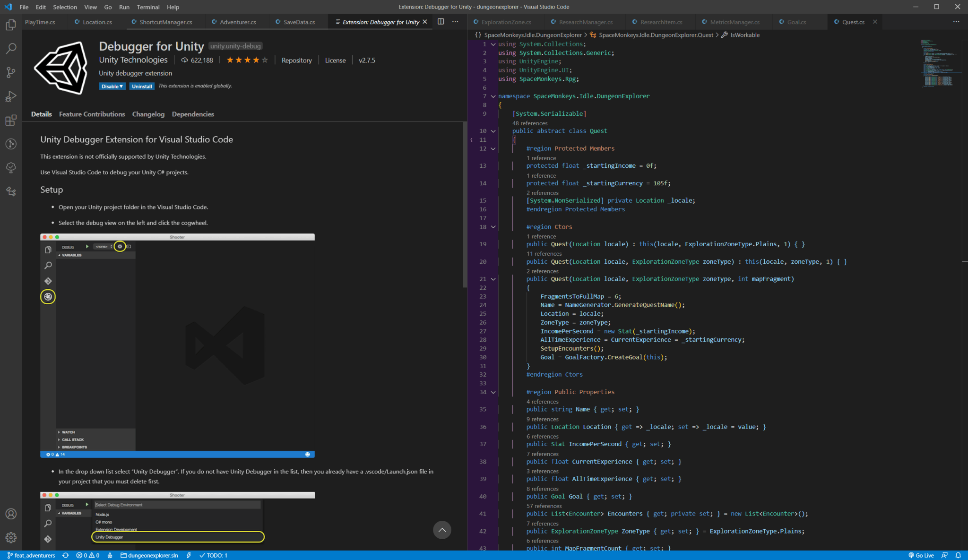The image size is (968, 560).
Task: Open the License link
Action: 335,60
